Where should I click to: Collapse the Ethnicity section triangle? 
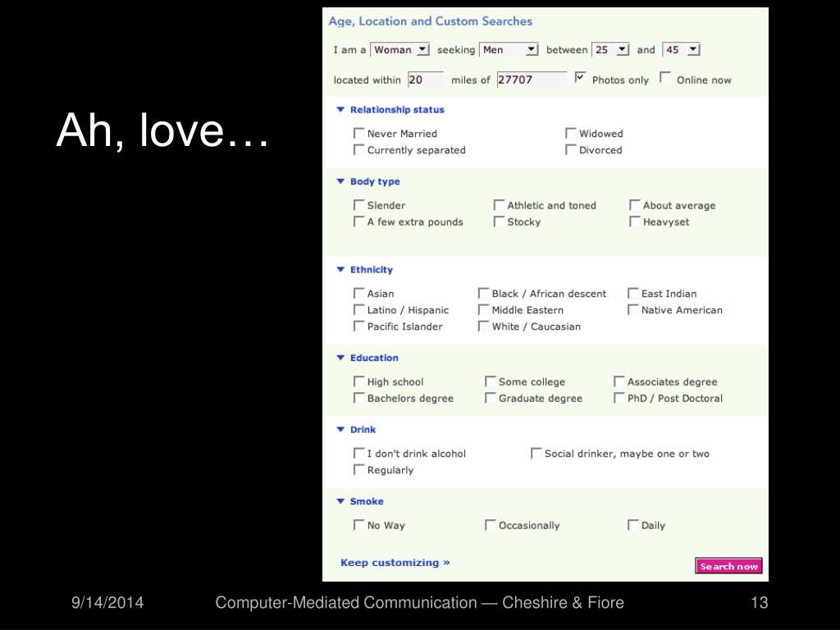coord(340,269)
